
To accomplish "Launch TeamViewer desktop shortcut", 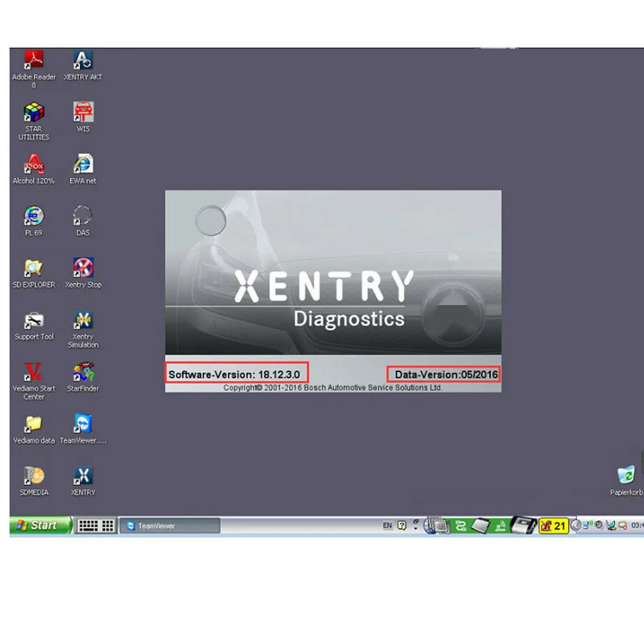I will tap(83, 429).
